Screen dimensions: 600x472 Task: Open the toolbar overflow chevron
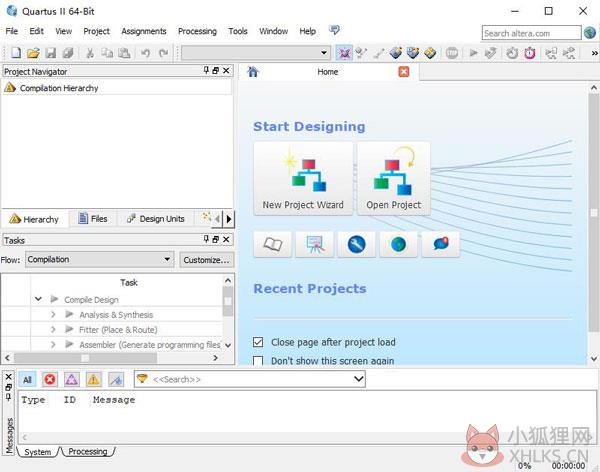(594, 53)
